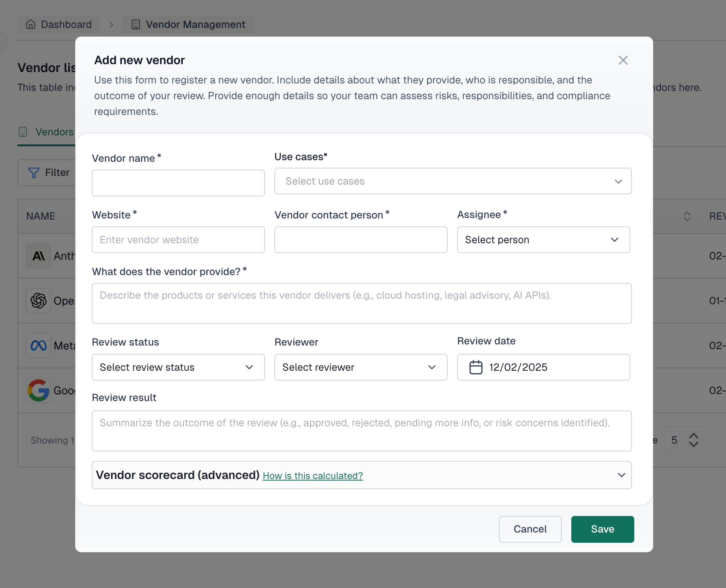Open the calendar icon in Review date
Viewport: 726px width, 588px height.
(476, 367)
